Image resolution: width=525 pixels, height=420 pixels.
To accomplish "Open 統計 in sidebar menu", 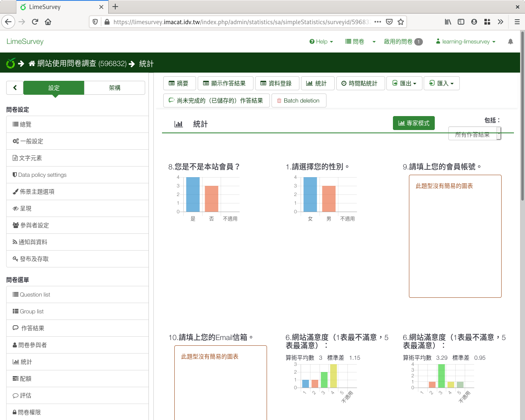I will click(78, 362).
